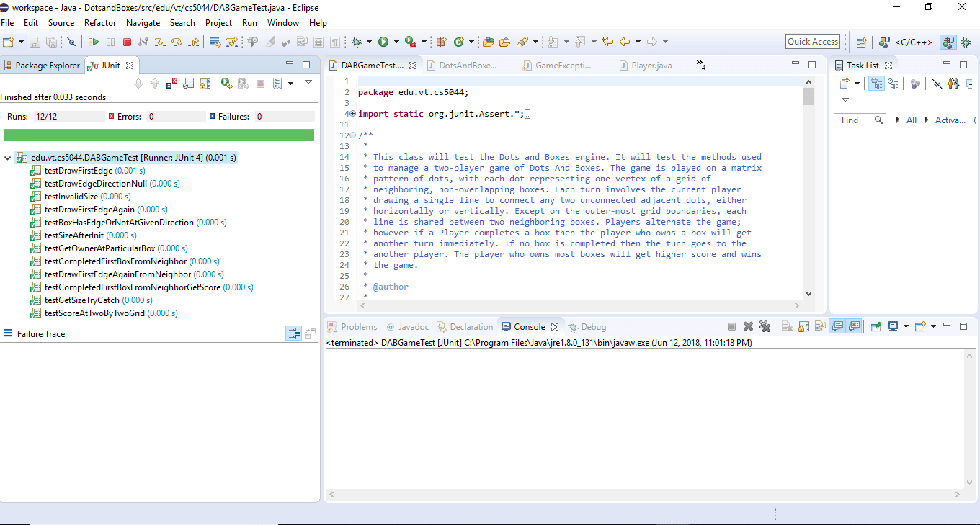This screenshot has height=525, width=980.
Task: Toggle Show Failures Only in the JUnit view
Action: 171,84
